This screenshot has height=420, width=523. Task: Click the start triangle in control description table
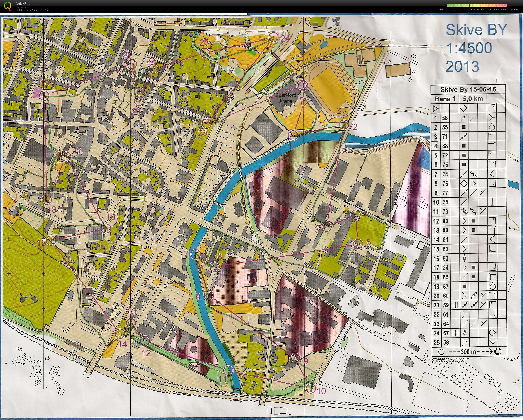click(x=436, y=108)
